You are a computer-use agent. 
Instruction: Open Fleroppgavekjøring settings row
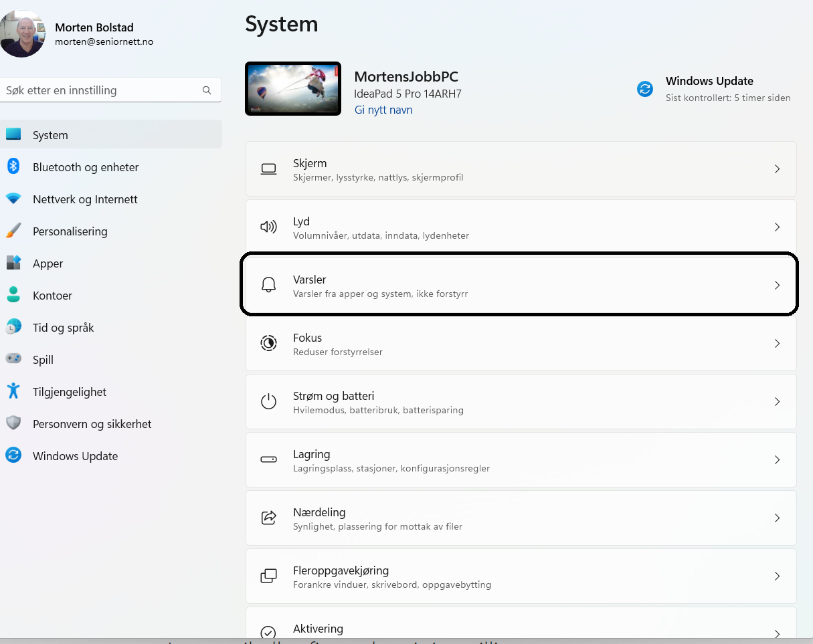[x=521, y=576]
